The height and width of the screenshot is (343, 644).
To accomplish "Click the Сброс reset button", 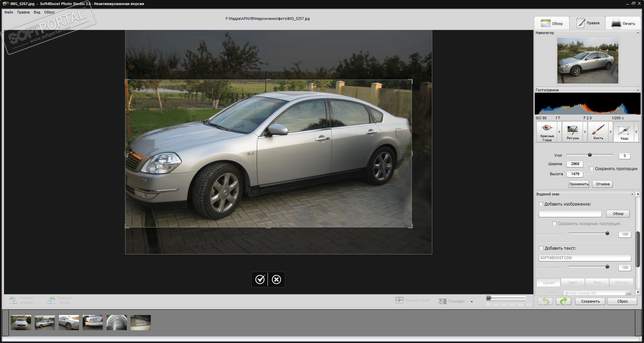I will pos(622,301).
